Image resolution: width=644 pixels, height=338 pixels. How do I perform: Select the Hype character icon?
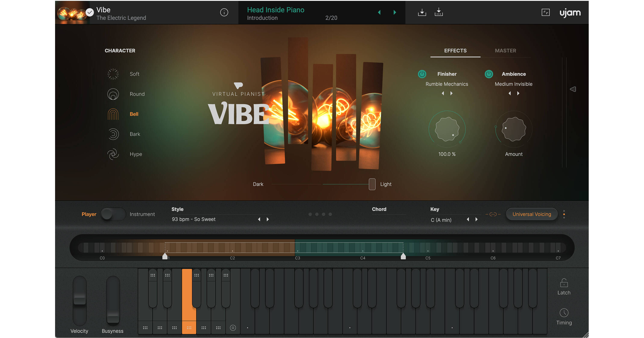113,154
